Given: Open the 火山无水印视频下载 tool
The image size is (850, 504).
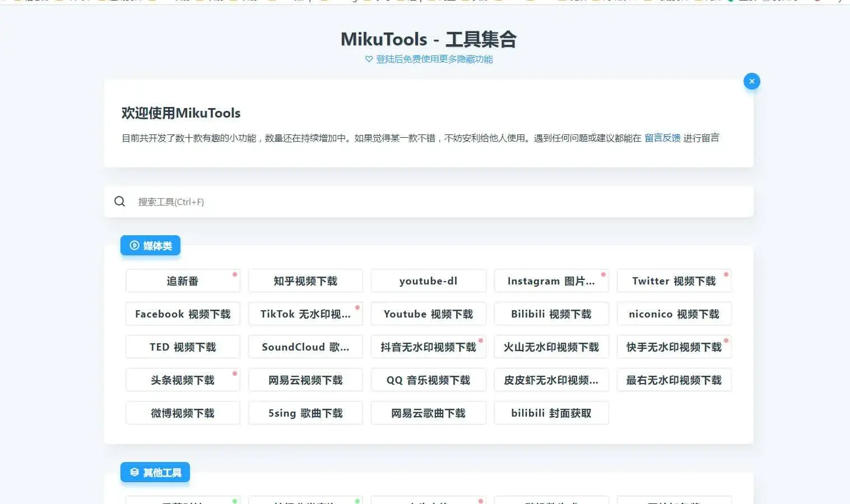Looking at the screenshot, I should coord(551,347).
